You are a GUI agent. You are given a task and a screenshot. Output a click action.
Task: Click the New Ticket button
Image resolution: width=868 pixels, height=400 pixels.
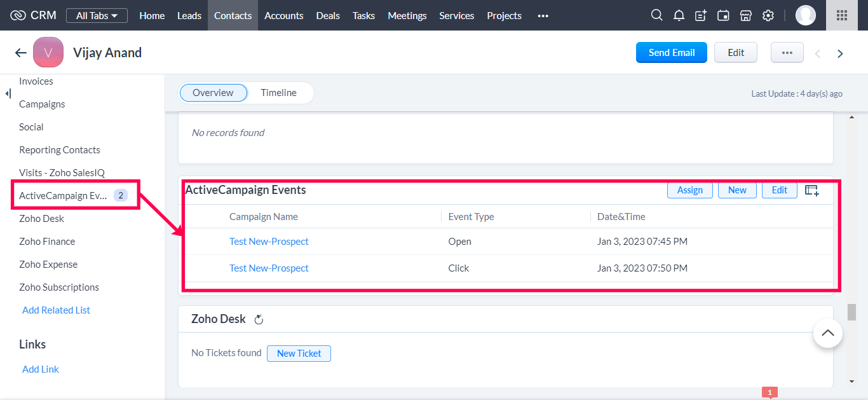coord(299,354)
